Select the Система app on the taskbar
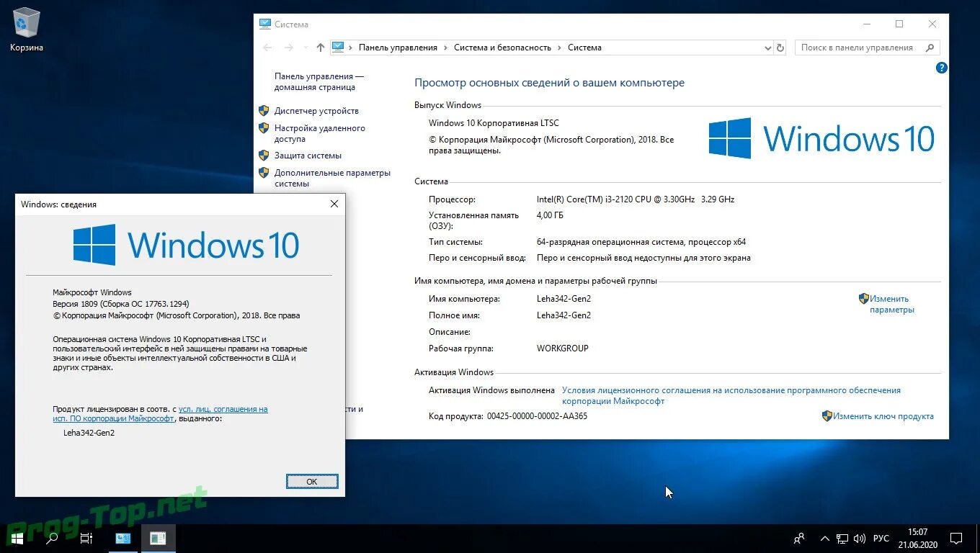The height and width of the screenshot is (553, 980). point(123,538)
